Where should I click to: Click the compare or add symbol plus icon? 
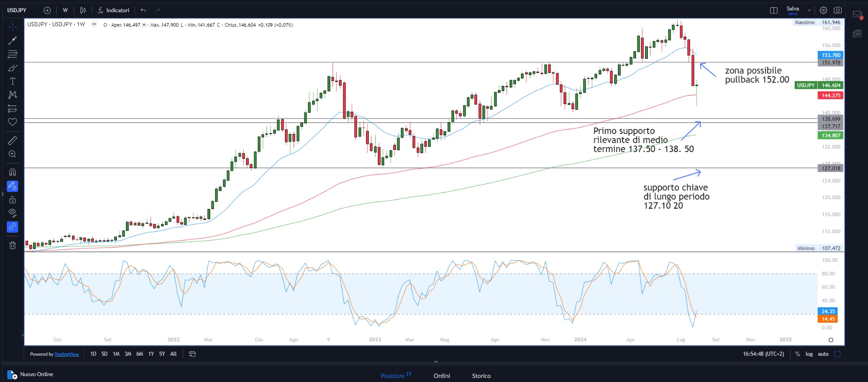tap(47, 10)
